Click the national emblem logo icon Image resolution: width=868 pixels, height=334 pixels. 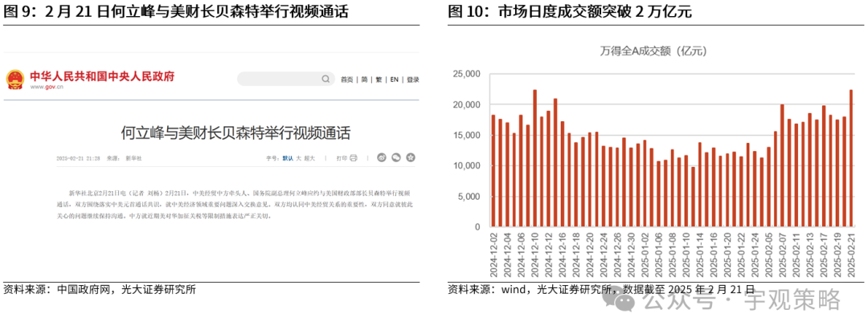[14, 79]
